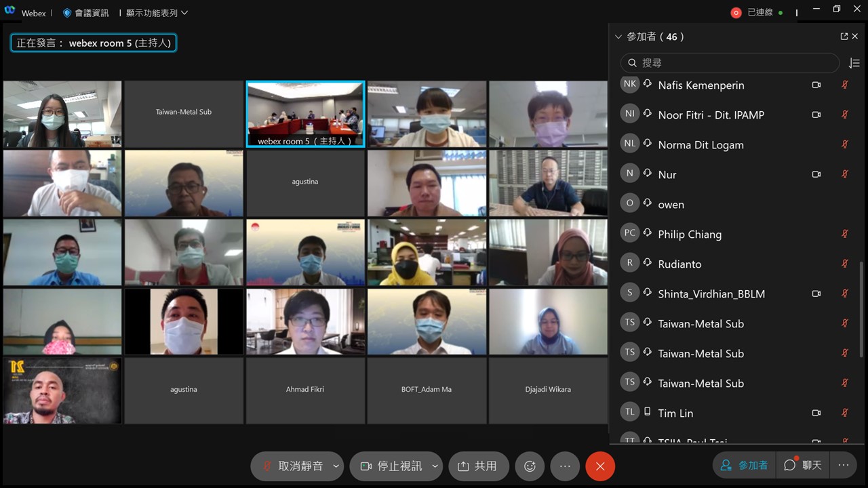Open participant list sort options
Viewport: 868px width, 488px height.
coord(854,63)
